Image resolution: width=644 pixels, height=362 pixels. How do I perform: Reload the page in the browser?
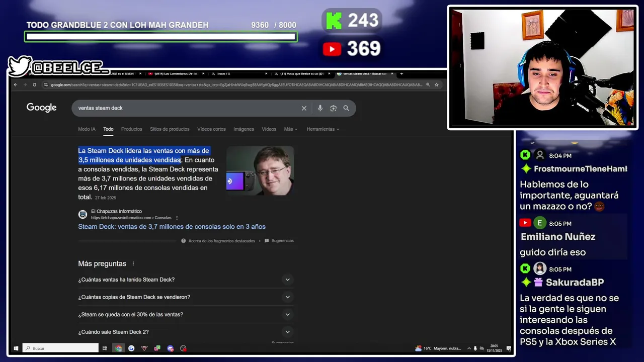34,84
